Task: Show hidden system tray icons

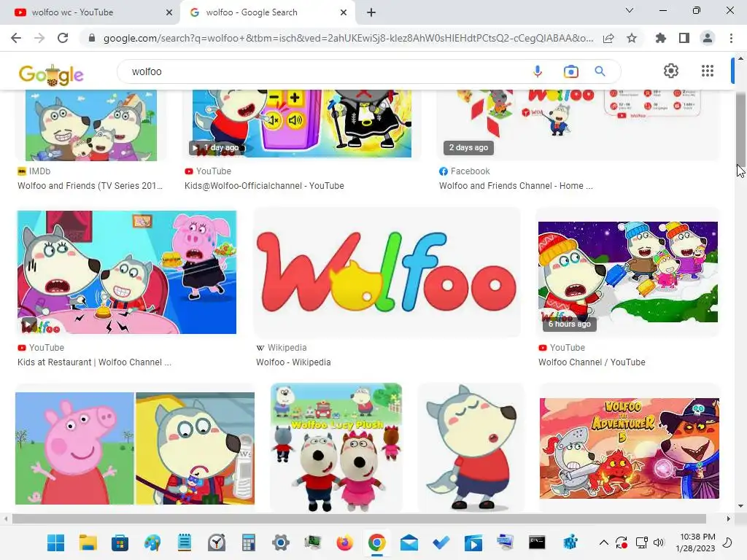Action: pos(603,542)
